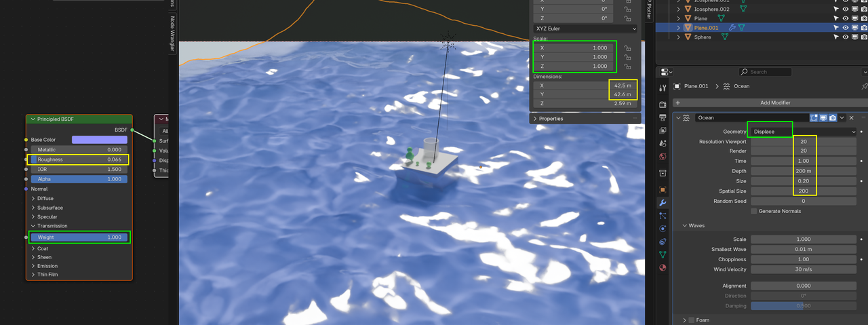Click the wrench modifier icon on Plane.001 row
Image resolution: width=868 pixels, height=325 pixels.
point(732,27)
